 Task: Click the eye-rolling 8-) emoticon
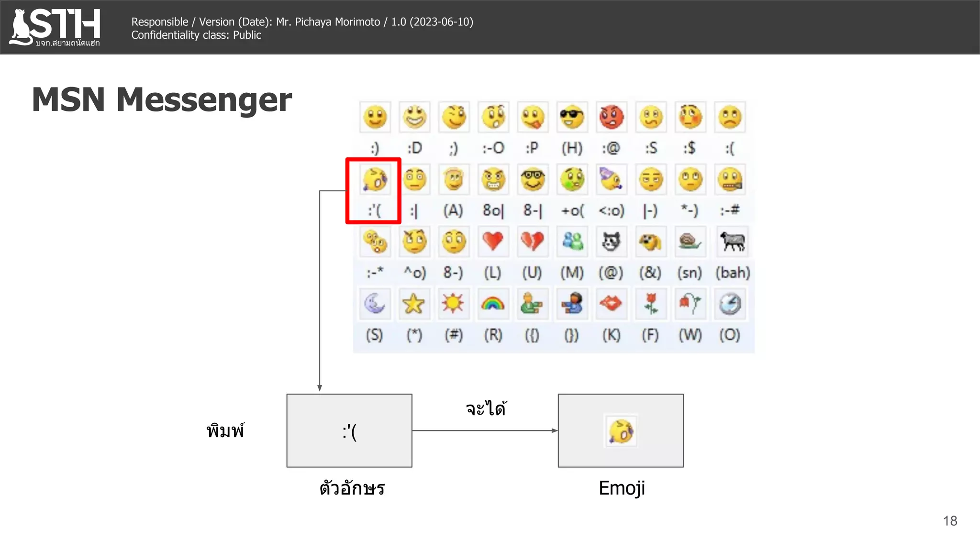(x=454, y=242)
